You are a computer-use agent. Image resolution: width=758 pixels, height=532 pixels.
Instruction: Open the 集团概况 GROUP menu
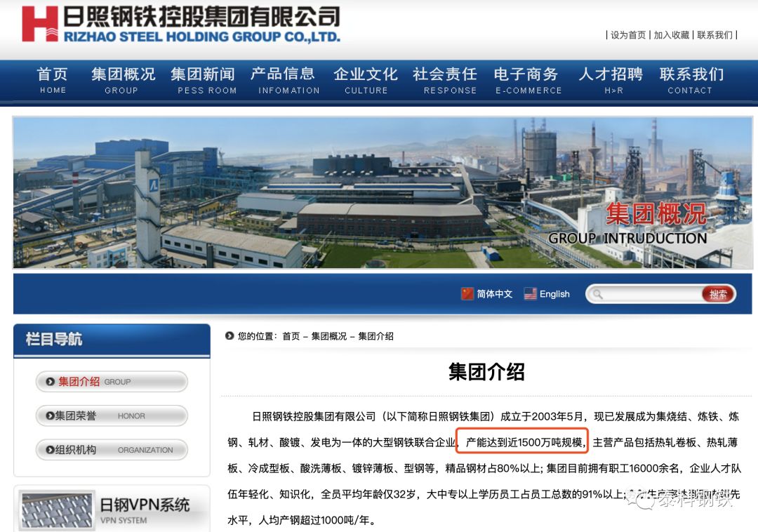click(x=123, y=80)
